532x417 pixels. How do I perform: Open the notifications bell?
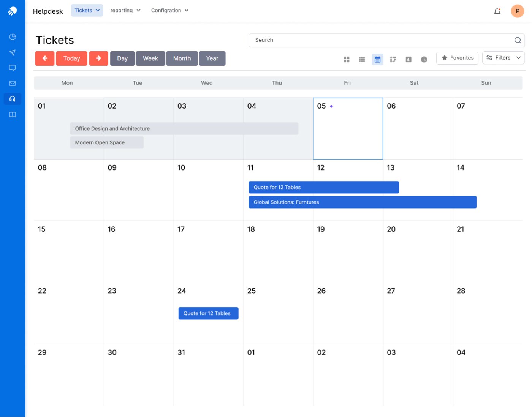tap(497, 11)
